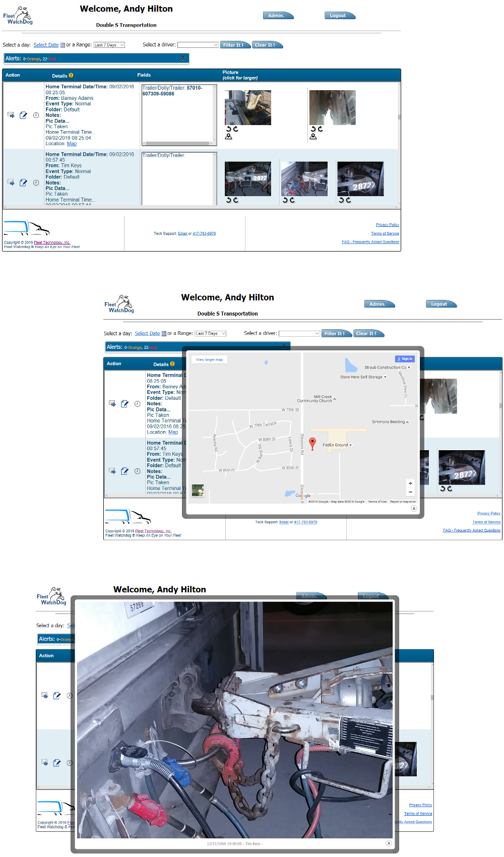Click the forward icon in Barney Adams row, unobstructed page
The height and width of the screenshot is (857, 504).
tap(11, 115)
